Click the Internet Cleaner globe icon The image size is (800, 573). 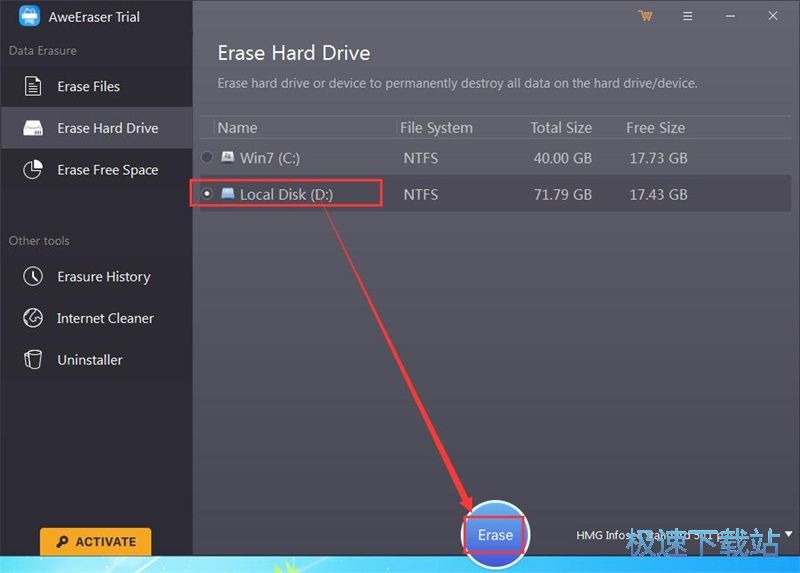coord(33,318)
